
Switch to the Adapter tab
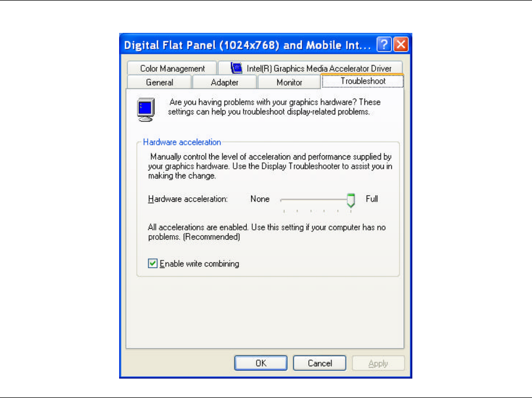click(x=224, y=82)
